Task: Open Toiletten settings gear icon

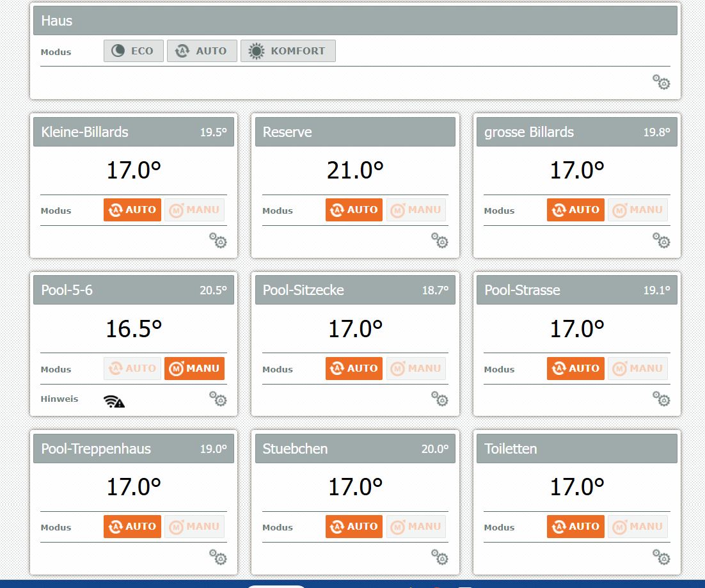Action: click(661, 557)
